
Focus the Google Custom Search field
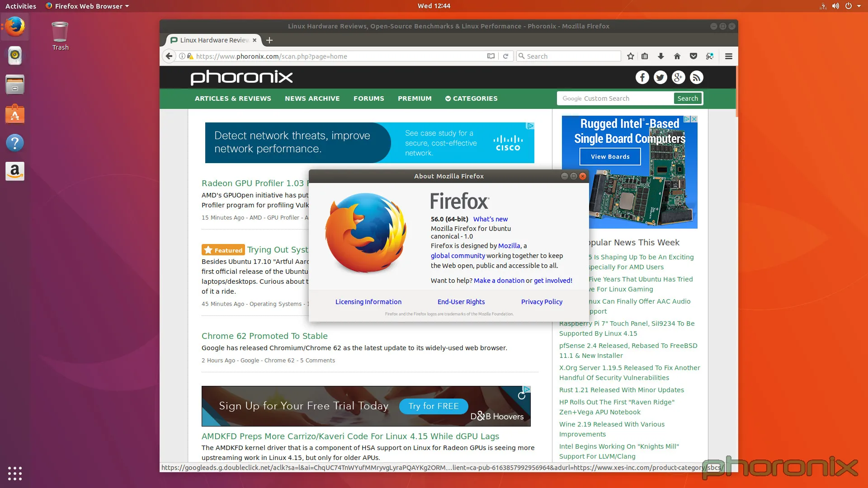coord(616,99)
